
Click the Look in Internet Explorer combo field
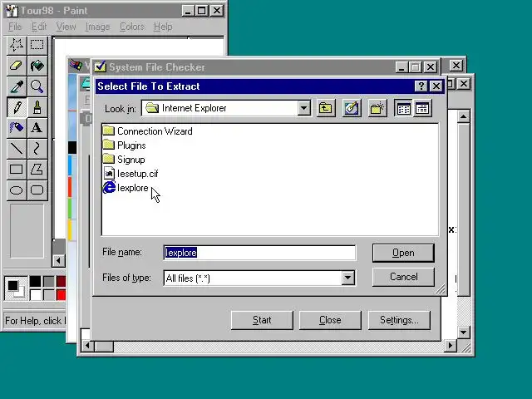coord(226,108)
